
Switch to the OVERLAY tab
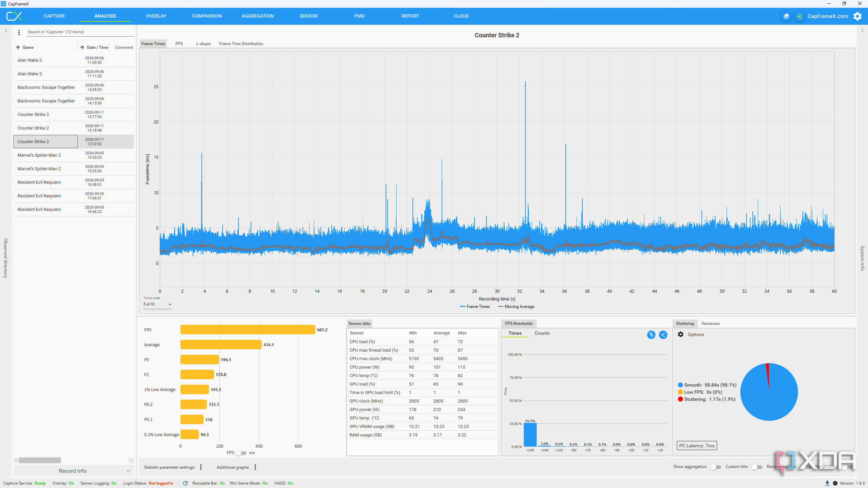click(x=156, y=16)
